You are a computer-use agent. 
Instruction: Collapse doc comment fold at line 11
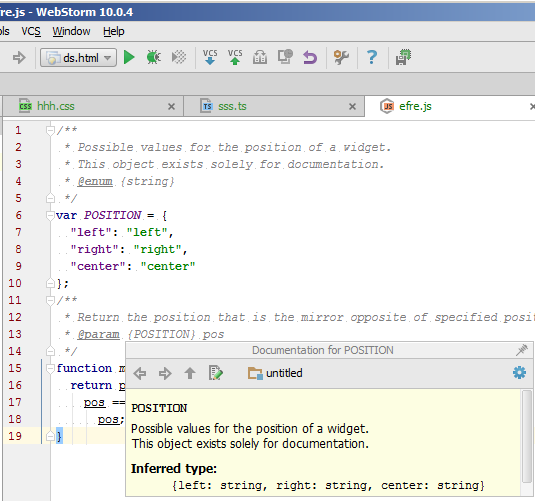pos(50,300)
